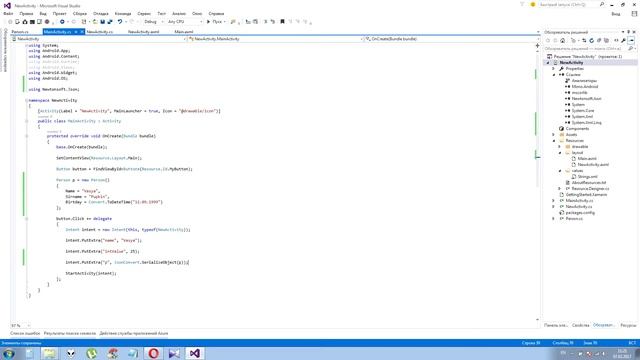Open the NewActivity.MainActivity class dropdown
640x360 pixels.
(276, 39)
